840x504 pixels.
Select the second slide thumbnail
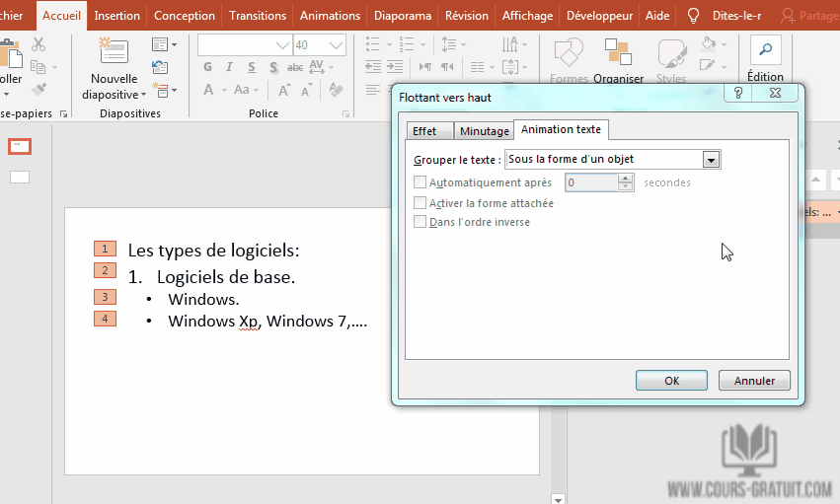click(x=20, y=178)
